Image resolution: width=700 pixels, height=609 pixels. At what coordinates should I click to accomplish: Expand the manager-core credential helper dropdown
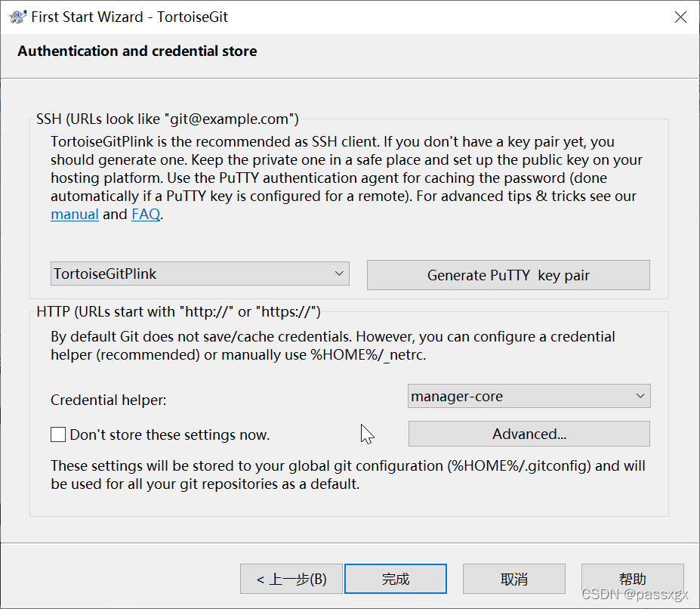tap(529, 396)
